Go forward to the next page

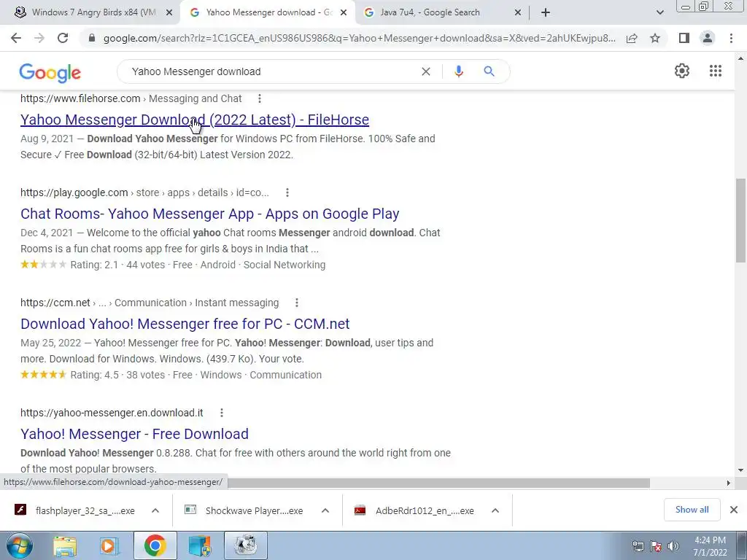click(x=39, y=38)
